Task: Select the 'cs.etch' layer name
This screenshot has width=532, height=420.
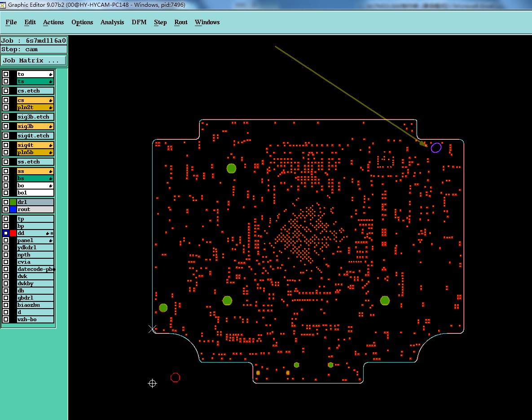Action: 28,91
